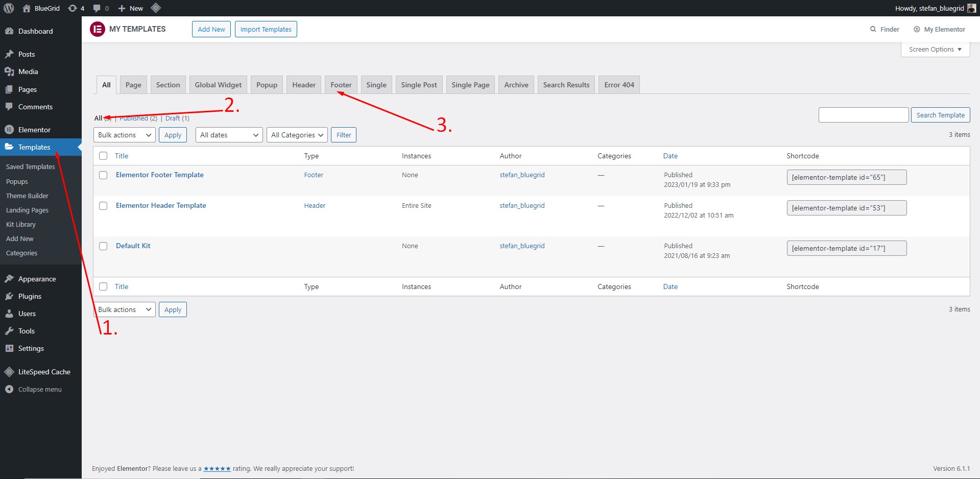Click the Dashboard gauge icon in sidebar

click(9, 31)
